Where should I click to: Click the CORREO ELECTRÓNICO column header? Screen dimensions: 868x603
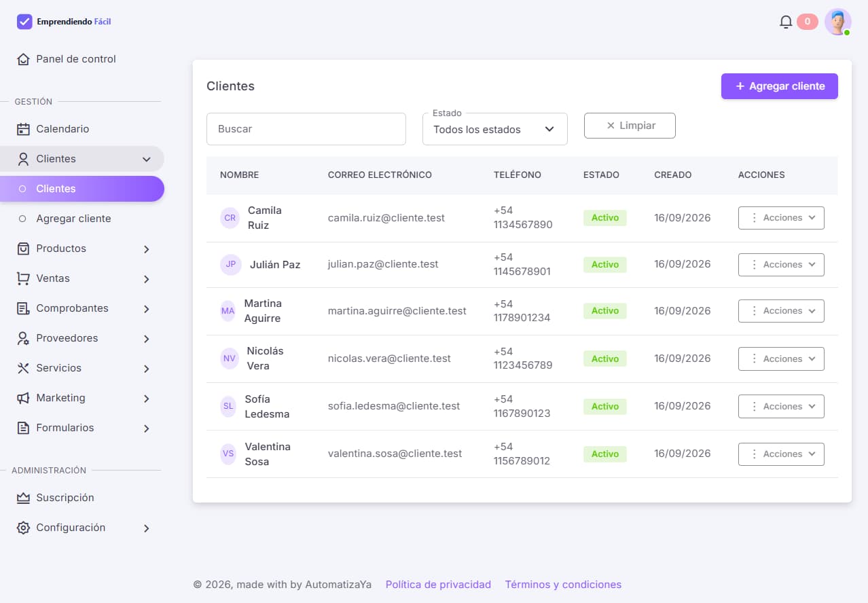380,175
